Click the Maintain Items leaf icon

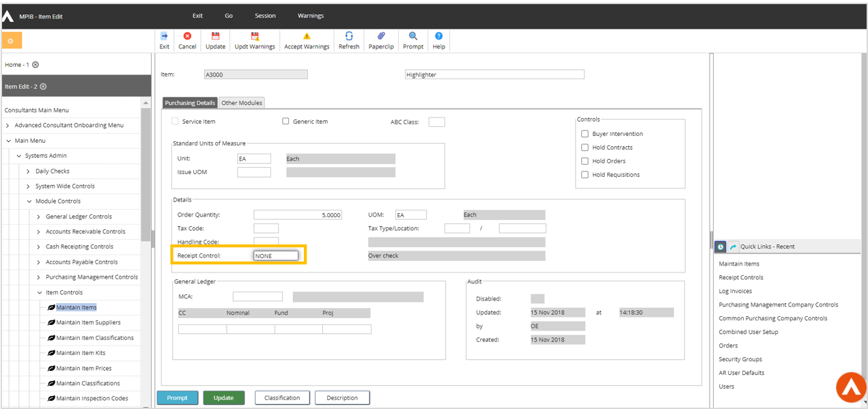tap(51, 307)
